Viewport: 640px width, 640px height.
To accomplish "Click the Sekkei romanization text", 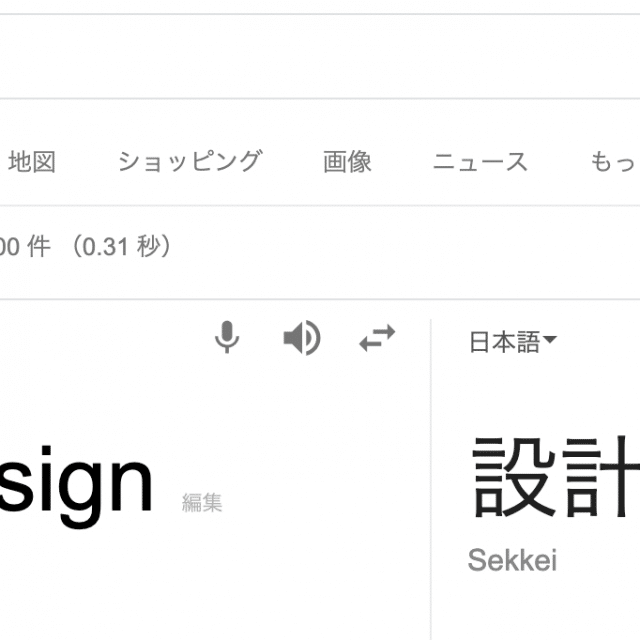I will (512, 560).
